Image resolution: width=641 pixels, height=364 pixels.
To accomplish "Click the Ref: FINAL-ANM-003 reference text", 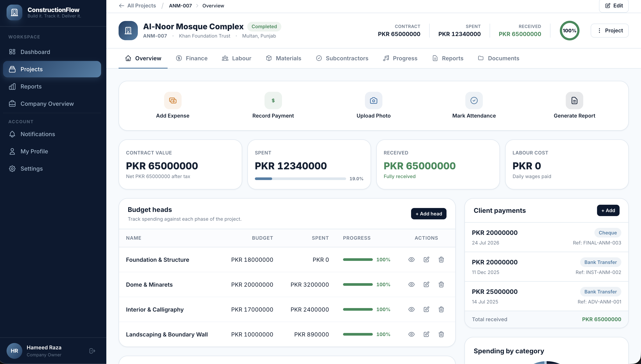I will point(597,243).
